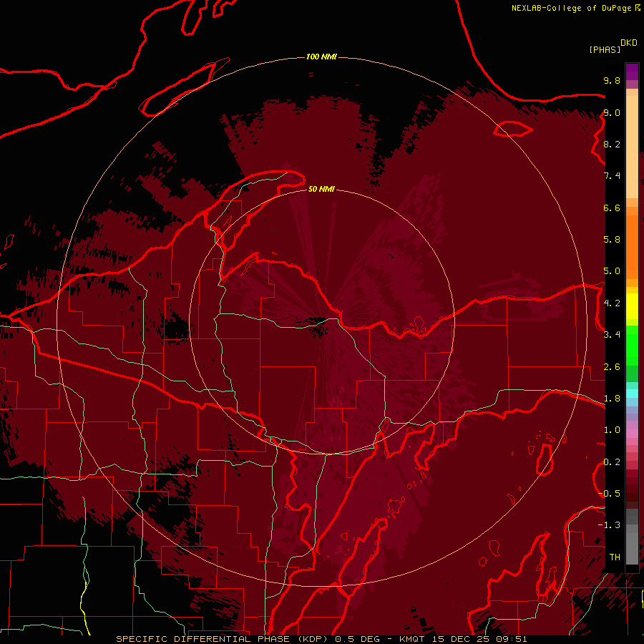Pick the cyan segment of the color bar
Image resolution: width=644 pixels, height=644 pixels.
(x=632, y=394)
